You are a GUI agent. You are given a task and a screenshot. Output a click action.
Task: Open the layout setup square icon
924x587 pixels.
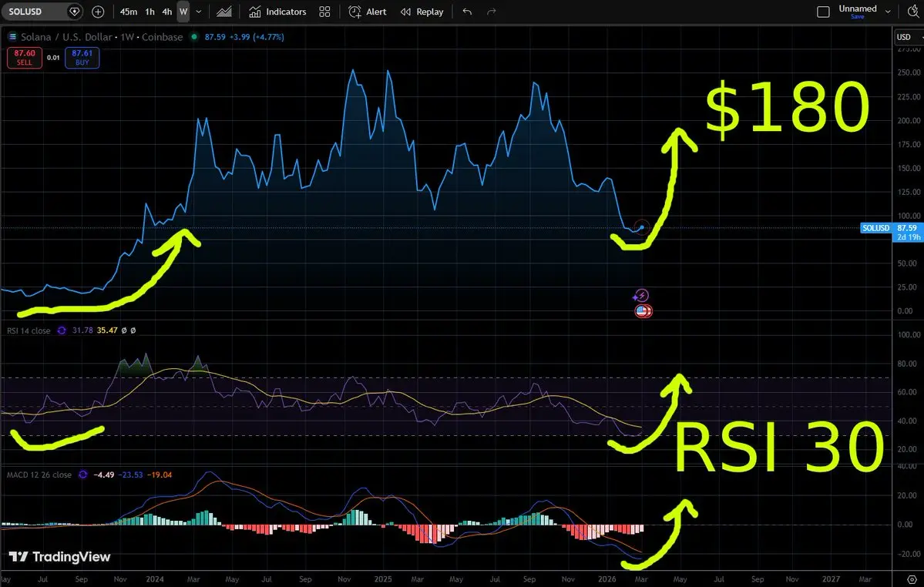click(x=823, y=12)
